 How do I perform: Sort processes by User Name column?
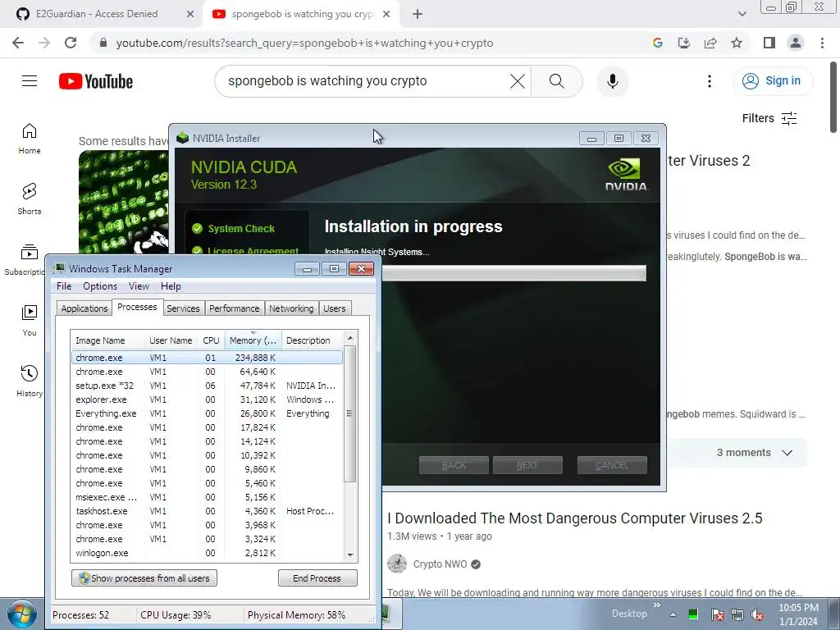click(171, 340)
